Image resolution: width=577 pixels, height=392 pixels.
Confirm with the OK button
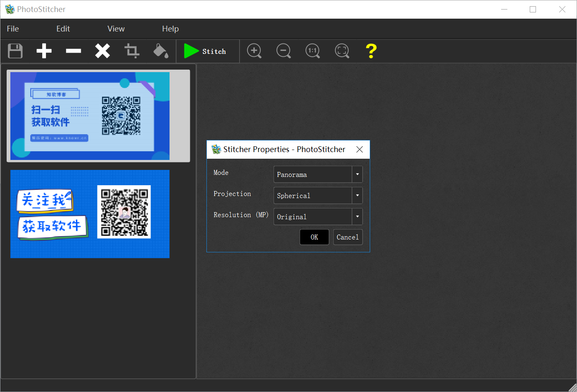314,237
